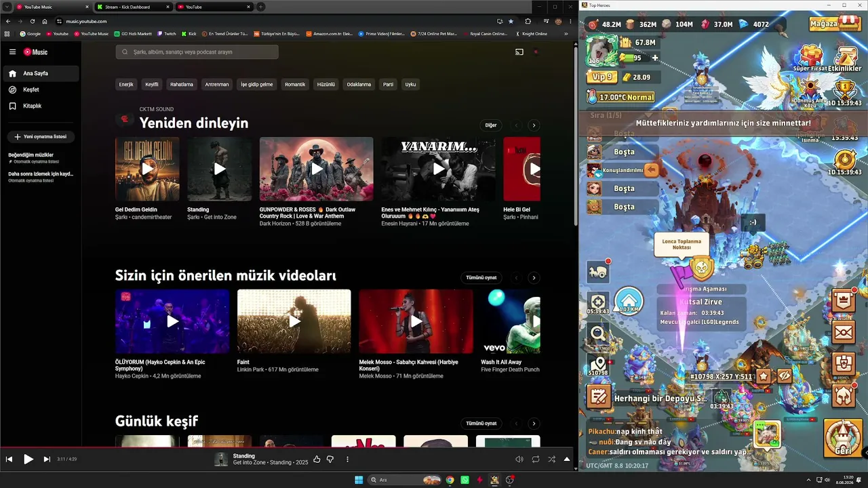
Task: Favorite the location with the star icon
Action: click(764, 375)
